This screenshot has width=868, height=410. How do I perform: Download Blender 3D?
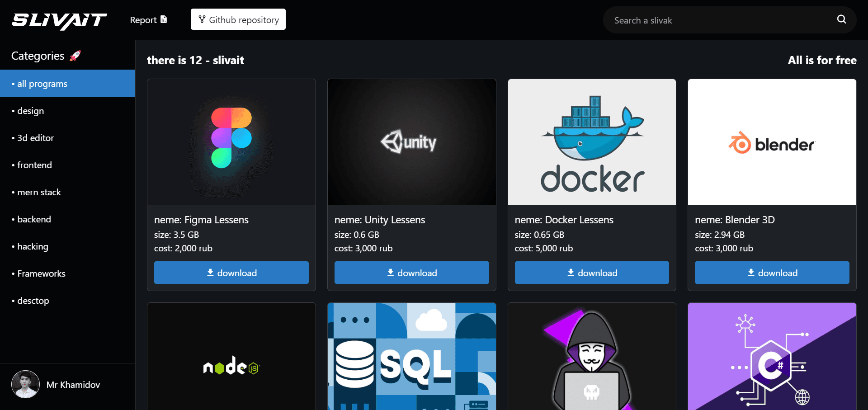pyautogui.click(x=772, y=273)
